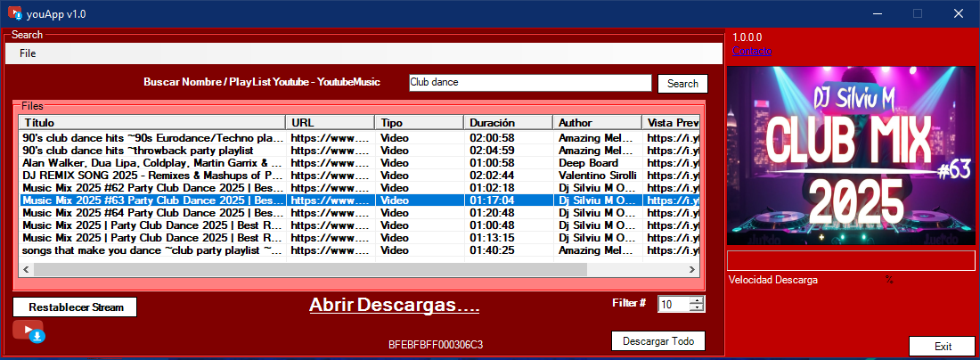Image resolution: width=980 pixels, height=360 pixels.
Task: Click the YouTube download icon under Restablecer Stream
Action: (x=29, y=331)
